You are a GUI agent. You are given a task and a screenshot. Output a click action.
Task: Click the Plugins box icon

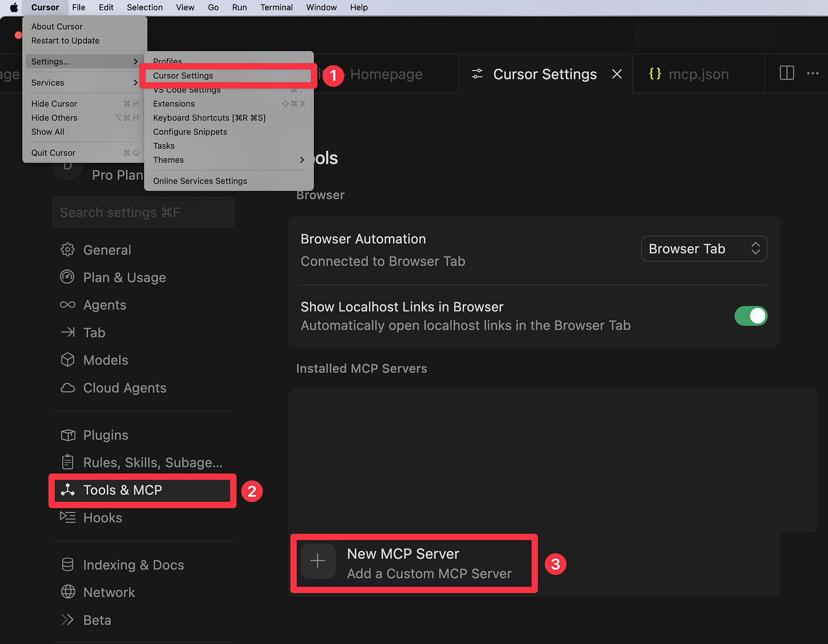68,435
